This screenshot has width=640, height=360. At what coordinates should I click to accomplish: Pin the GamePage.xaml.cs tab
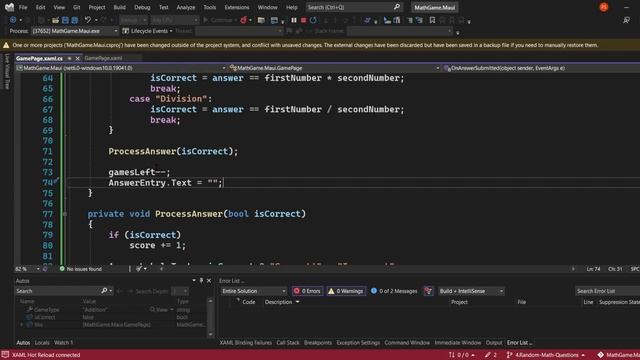[69, 58]
